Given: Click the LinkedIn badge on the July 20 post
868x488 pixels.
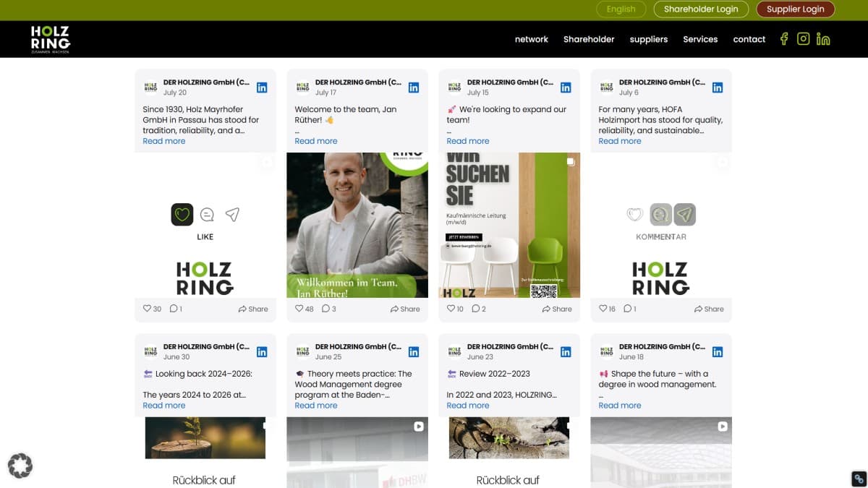Looking at the screenshot, I should click(x=262, y=87).
